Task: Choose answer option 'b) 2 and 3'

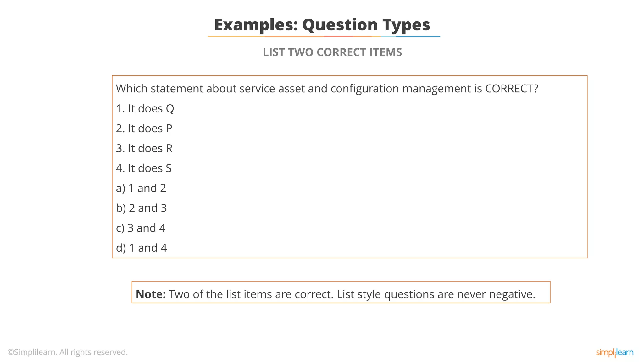Action: pos(141,208)
